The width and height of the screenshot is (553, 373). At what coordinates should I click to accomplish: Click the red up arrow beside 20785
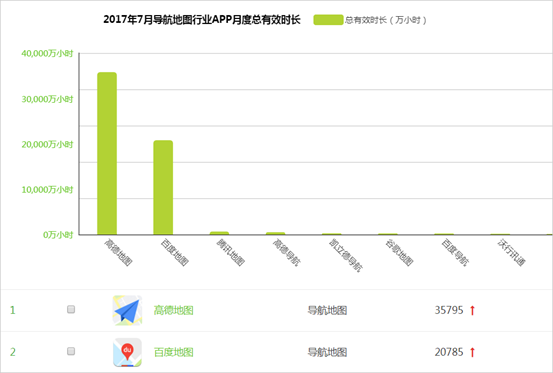click(x=473, y=352)
